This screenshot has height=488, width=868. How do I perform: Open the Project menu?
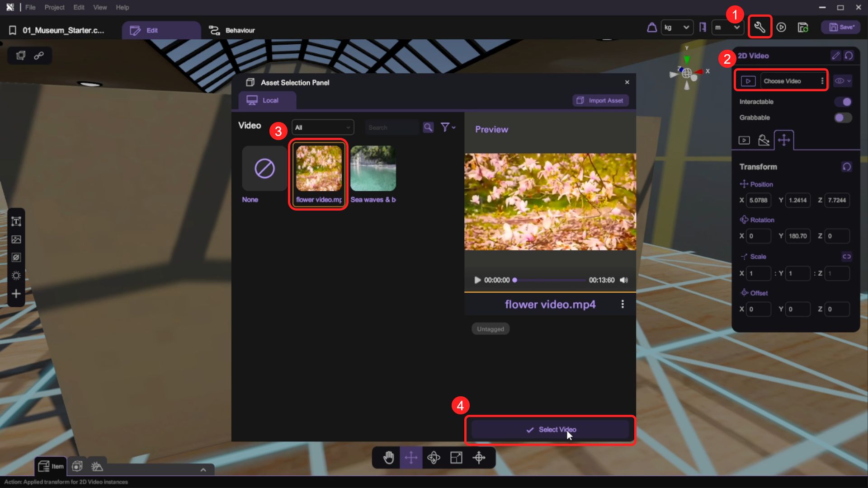tap(54, 7)
